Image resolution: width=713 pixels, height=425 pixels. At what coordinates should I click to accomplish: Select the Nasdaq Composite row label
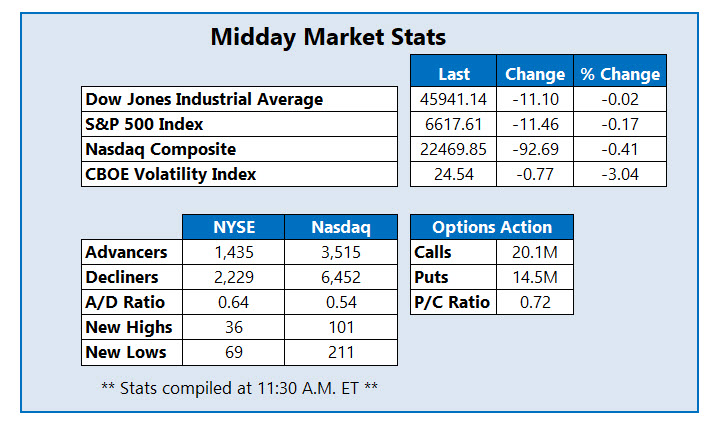coord(161,149)
